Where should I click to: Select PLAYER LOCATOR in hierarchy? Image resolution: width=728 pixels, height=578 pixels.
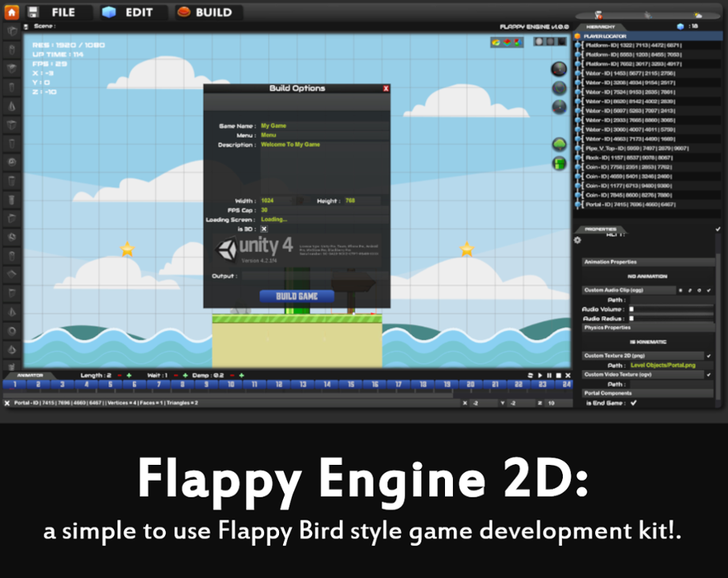pos(647,36)
